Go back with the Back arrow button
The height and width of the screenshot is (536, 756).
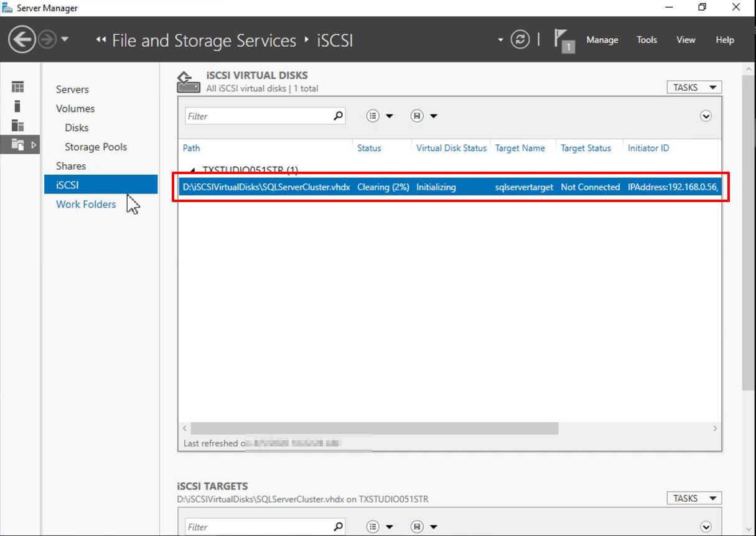[x=22, y=40]
